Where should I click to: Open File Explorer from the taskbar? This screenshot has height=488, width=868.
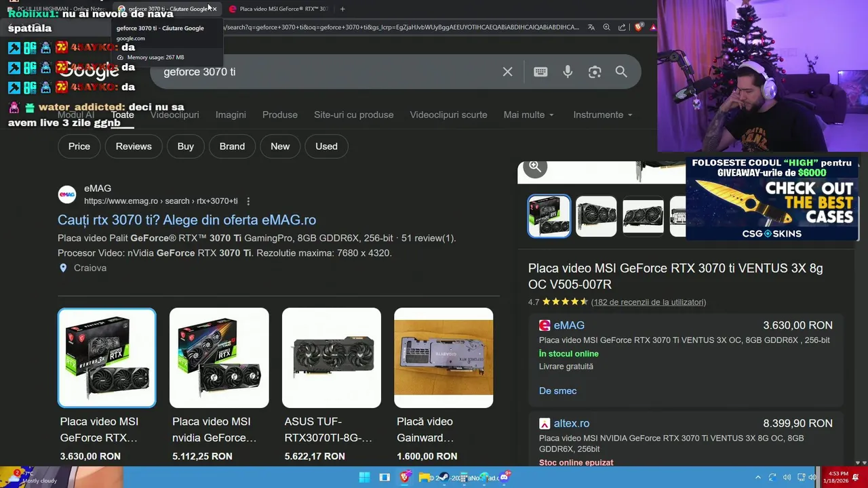pos(425,477)
